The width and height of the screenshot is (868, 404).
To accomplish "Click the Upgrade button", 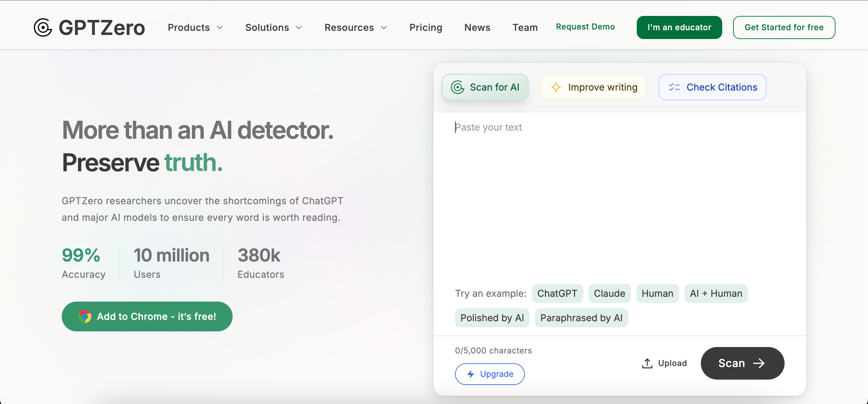I will click(x=490, y=374).
